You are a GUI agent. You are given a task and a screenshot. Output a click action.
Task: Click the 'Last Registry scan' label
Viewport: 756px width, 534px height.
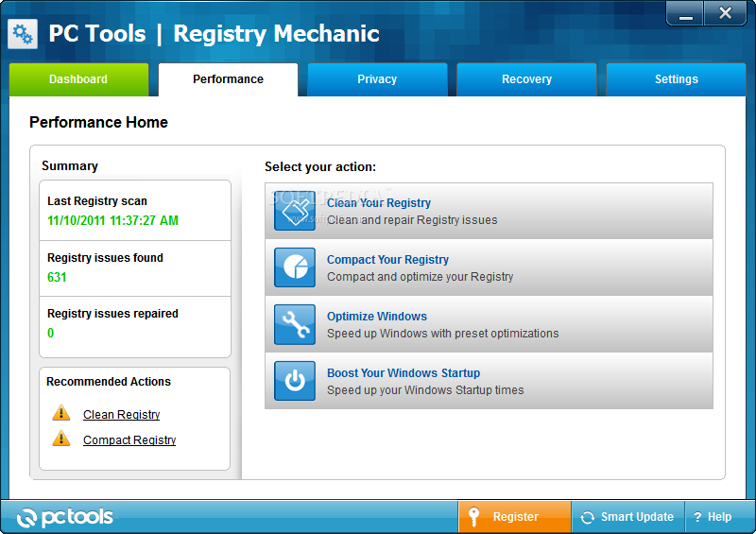coord(97,201)
